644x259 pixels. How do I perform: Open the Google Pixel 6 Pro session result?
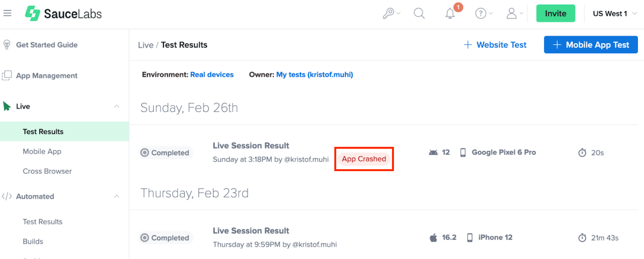(251, 146)
